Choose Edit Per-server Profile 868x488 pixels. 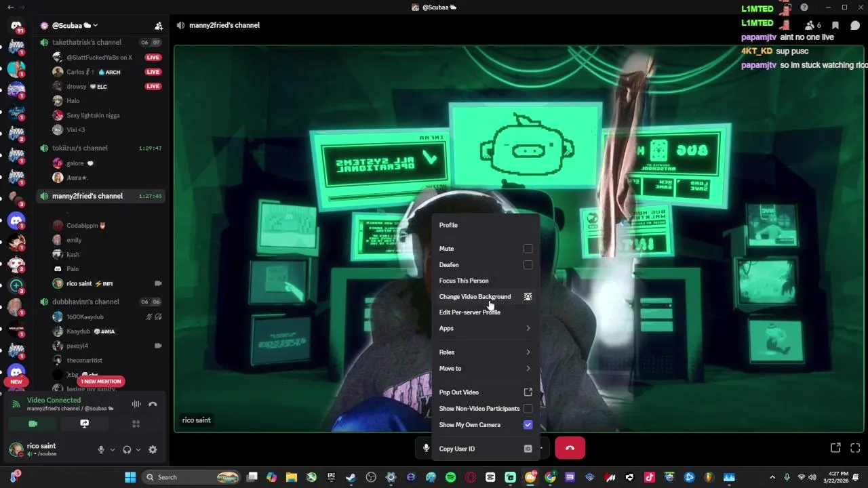pos(486,312)
